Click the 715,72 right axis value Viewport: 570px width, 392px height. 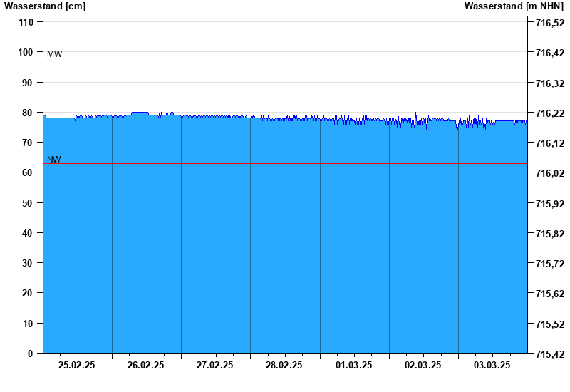pos(550,264)
